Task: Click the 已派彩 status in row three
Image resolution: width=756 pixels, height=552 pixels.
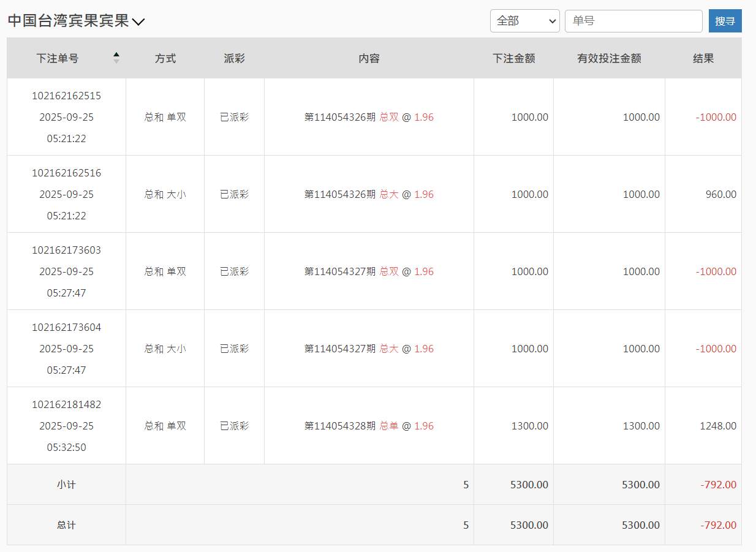Action: [234, 271]
